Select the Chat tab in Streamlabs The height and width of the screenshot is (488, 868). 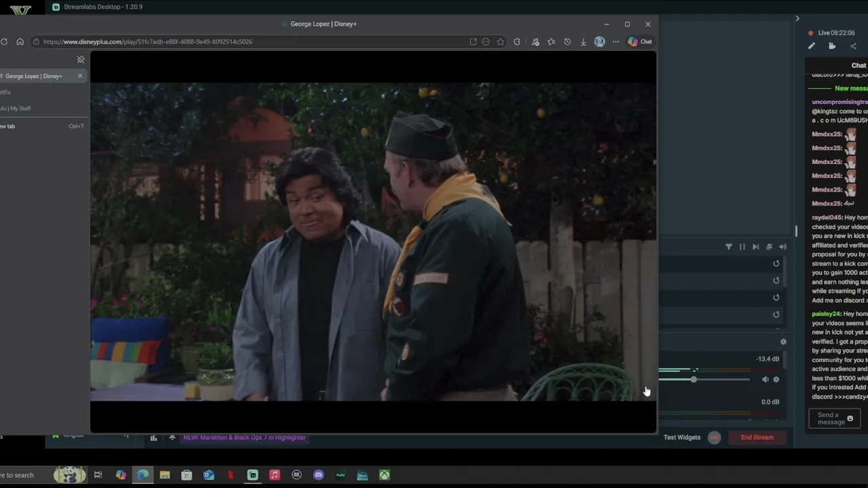point(859,66)
